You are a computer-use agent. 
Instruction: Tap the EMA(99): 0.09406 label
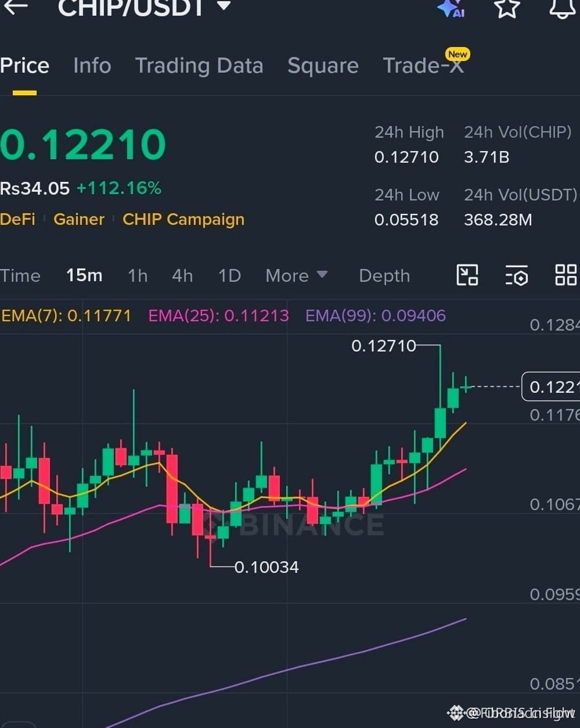pyautogui.click(x=376, y=316)
